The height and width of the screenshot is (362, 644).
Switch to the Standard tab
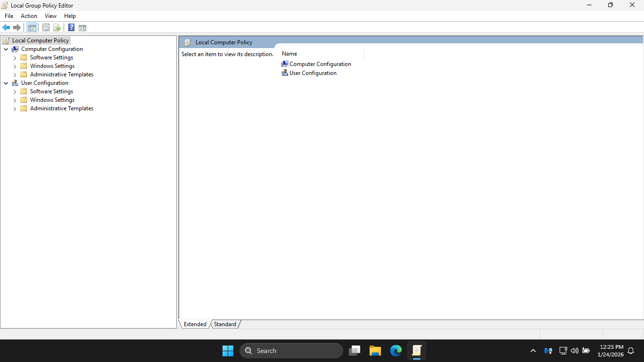coord(225,324)
